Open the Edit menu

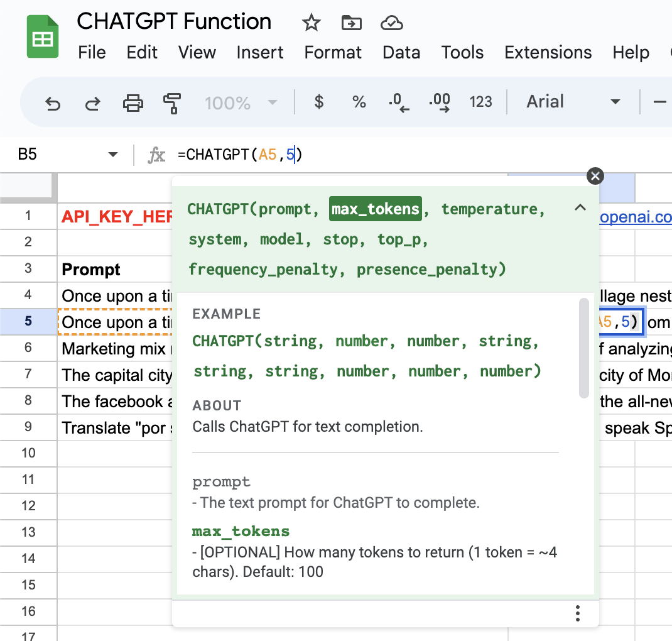point(142,52)
